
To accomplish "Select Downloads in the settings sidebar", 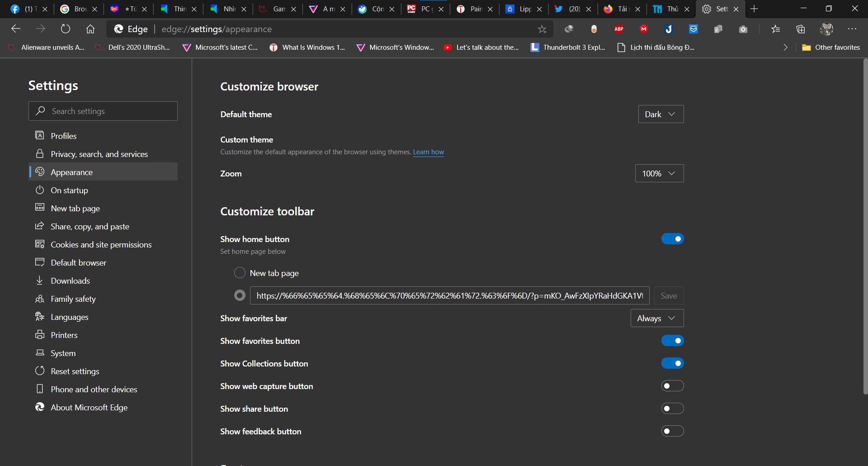I will click(70, 281).
